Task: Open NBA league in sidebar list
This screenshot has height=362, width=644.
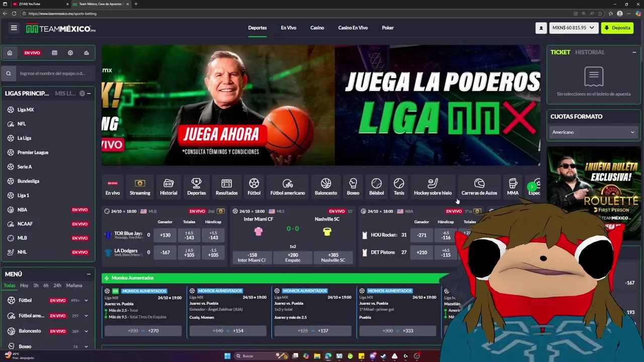Action: [22, 210]
